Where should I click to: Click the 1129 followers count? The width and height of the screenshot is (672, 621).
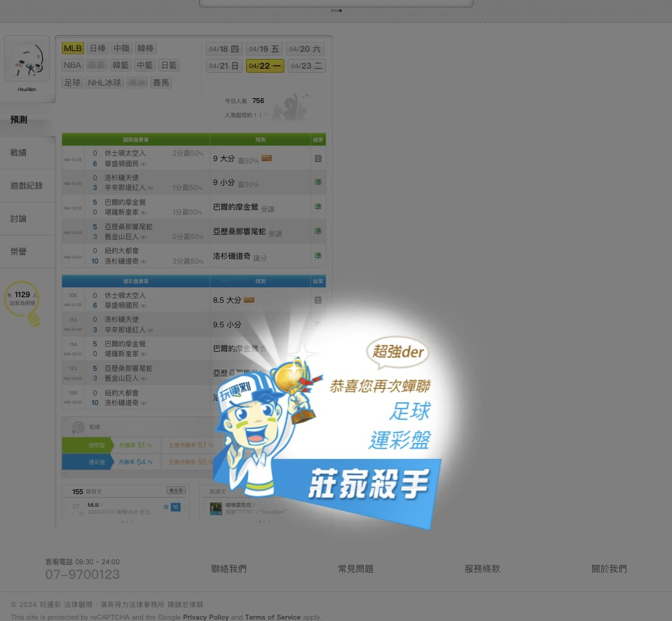tap(22, 295)
